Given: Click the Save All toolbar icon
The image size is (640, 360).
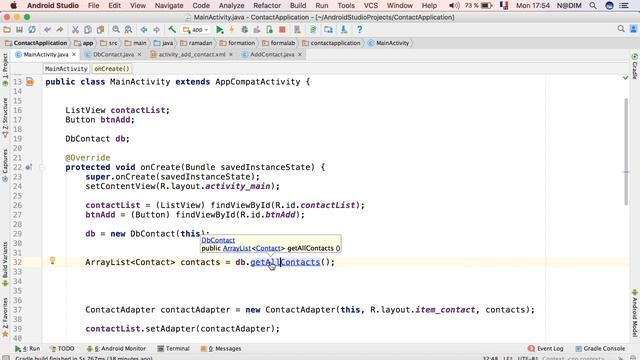Looking at the screenshot, I should 19,29.
